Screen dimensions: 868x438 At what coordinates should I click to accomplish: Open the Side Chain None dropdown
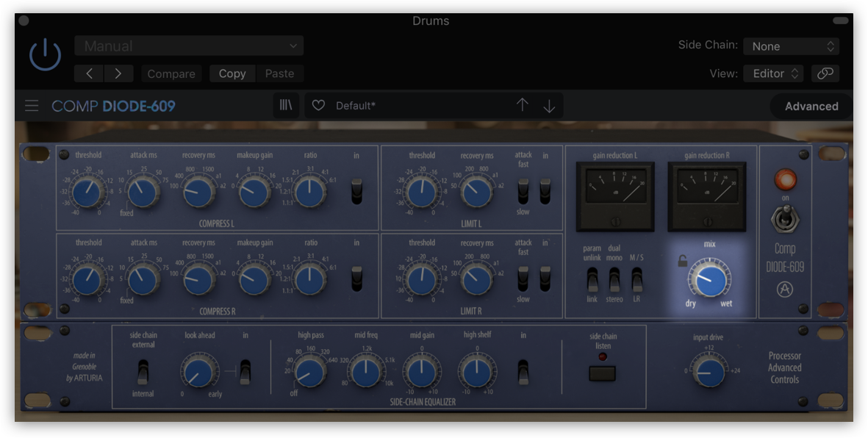791,46
